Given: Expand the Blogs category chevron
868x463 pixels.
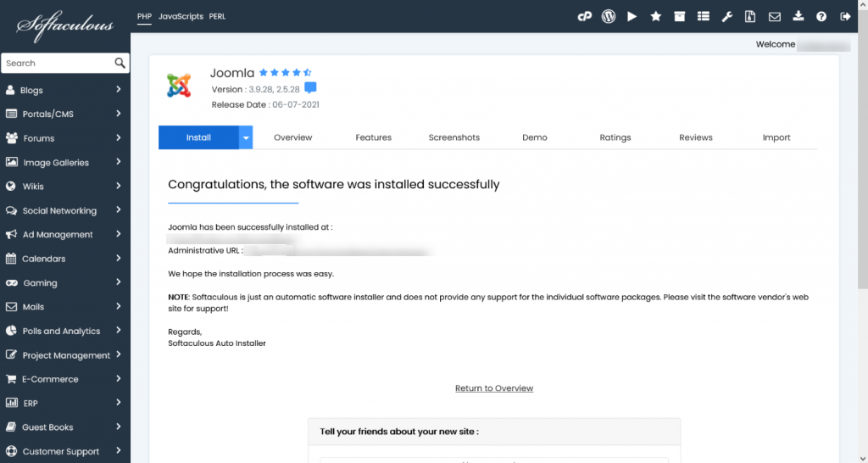Looking at the screenshot, I should pyautogui.click(x=119, y=90).
